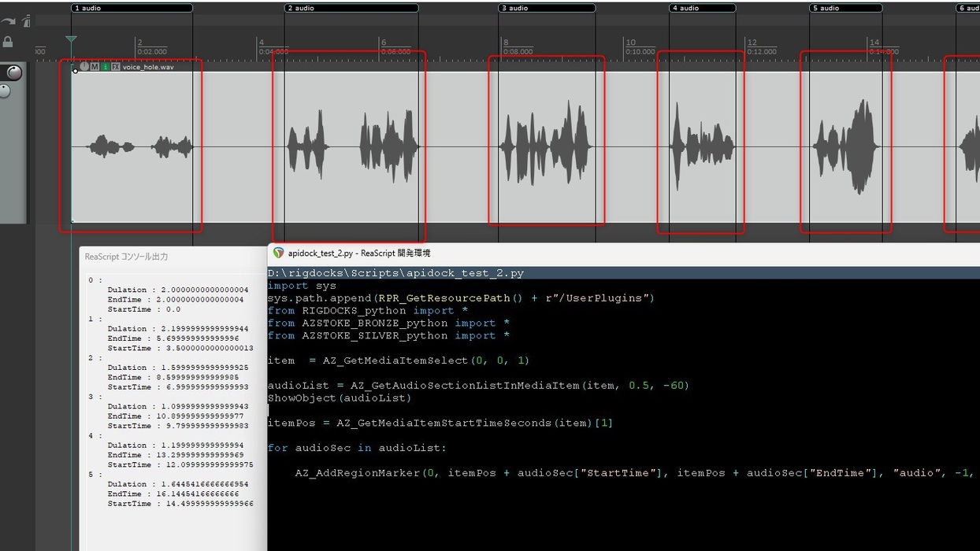Click console line 'Dulation : 1.5999999999999925'
Image resolution: width=980 pixels, height=551 pixels.
coord(178,368)
